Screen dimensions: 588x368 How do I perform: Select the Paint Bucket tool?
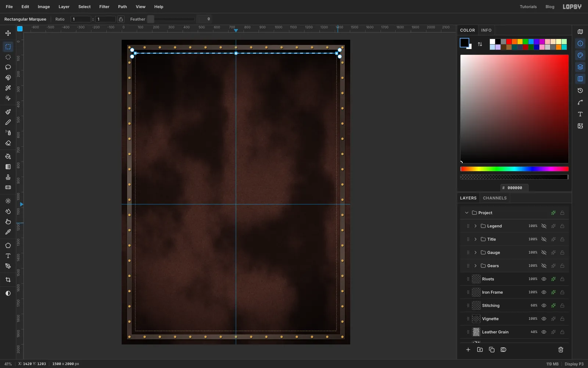pos(8,156)
